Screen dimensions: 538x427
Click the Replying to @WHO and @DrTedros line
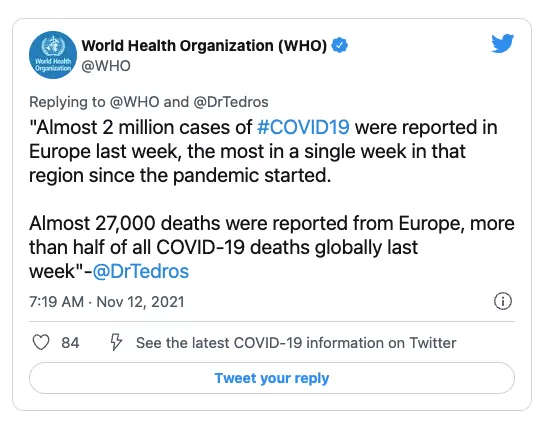149,102
